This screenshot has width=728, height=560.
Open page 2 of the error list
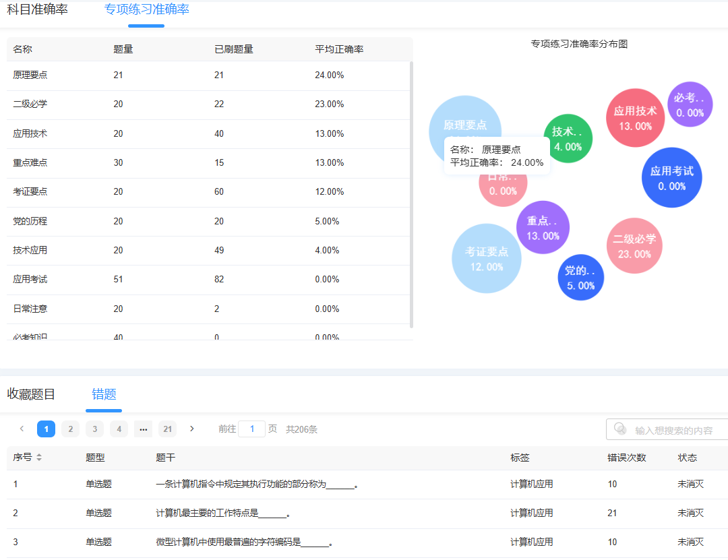point(70,429)
